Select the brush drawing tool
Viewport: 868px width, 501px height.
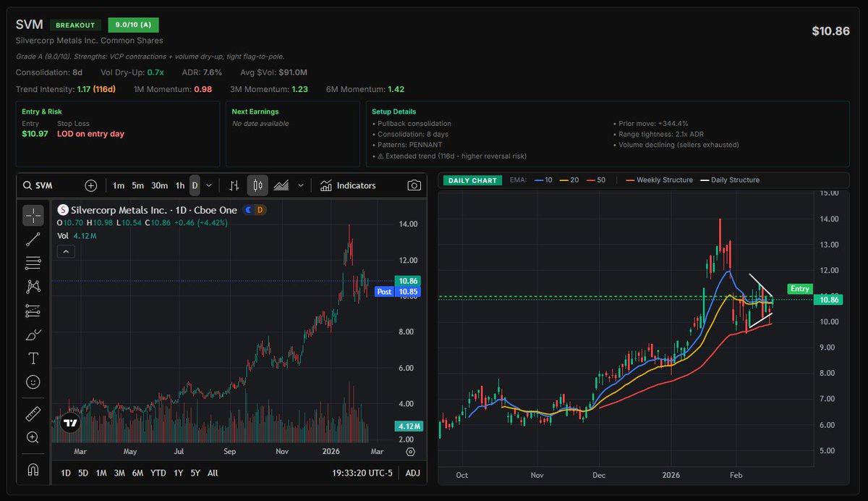point(33,334)
